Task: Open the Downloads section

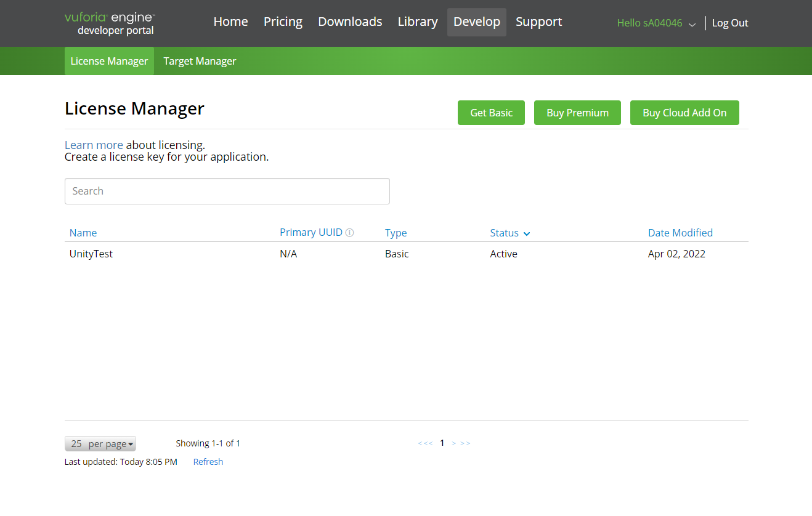Action: [x=350, y=22]
